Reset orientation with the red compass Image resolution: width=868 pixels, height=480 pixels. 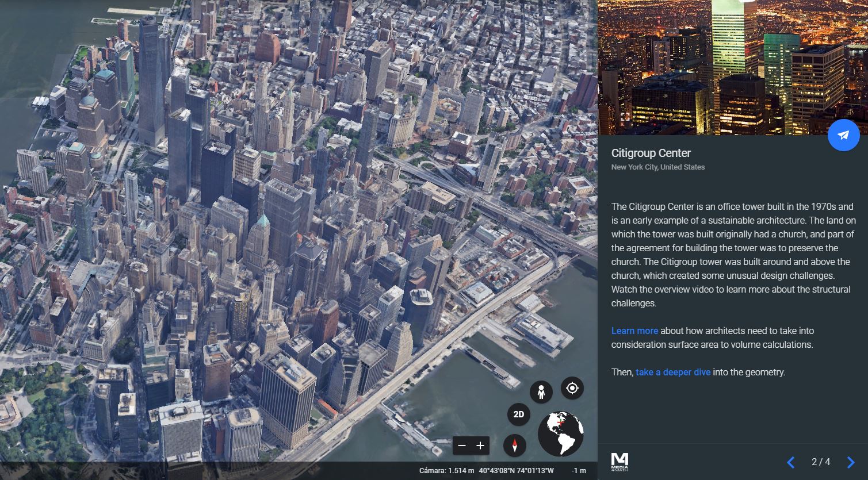[x=514, y=446]
